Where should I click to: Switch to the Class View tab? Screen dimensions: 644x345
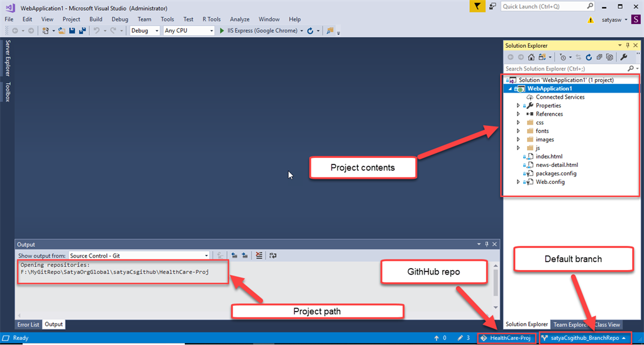(x=608, y=324)
